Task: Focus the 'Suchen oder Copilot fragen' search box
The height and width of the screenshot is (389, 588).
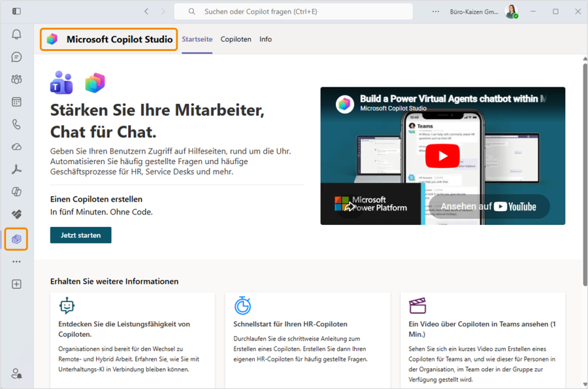Action: click(x=293, y=12)
